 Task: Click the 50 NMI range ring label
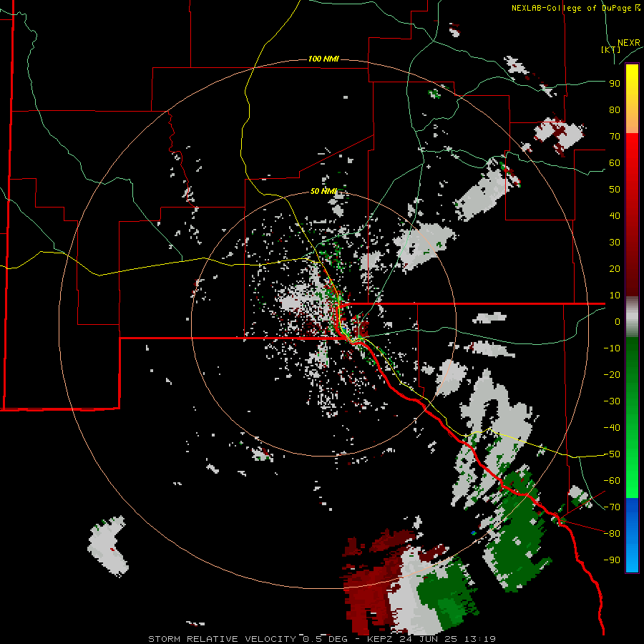point(323,191)
